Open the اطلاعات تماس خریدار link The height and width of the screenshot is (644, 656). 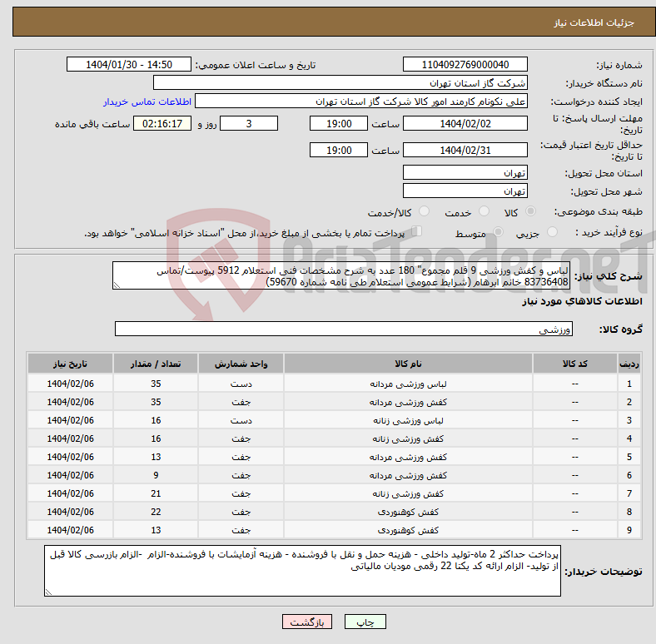tap(147, 102)
